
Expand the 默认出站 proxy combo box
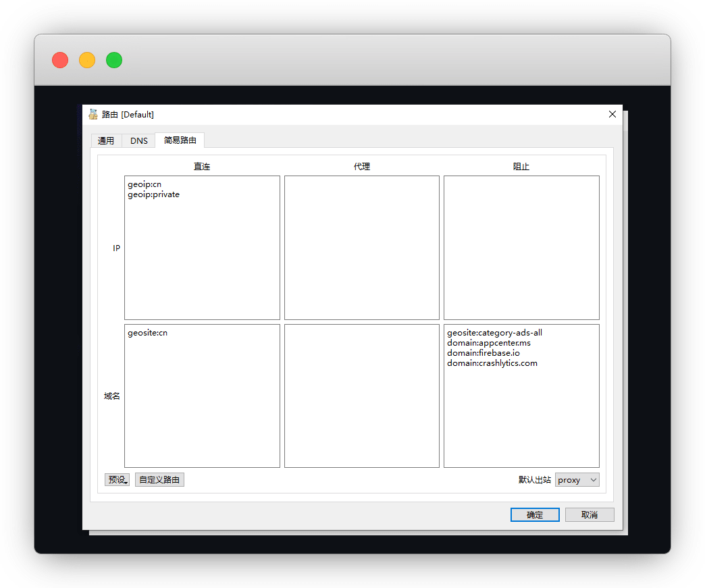click(x=577, y=480)
